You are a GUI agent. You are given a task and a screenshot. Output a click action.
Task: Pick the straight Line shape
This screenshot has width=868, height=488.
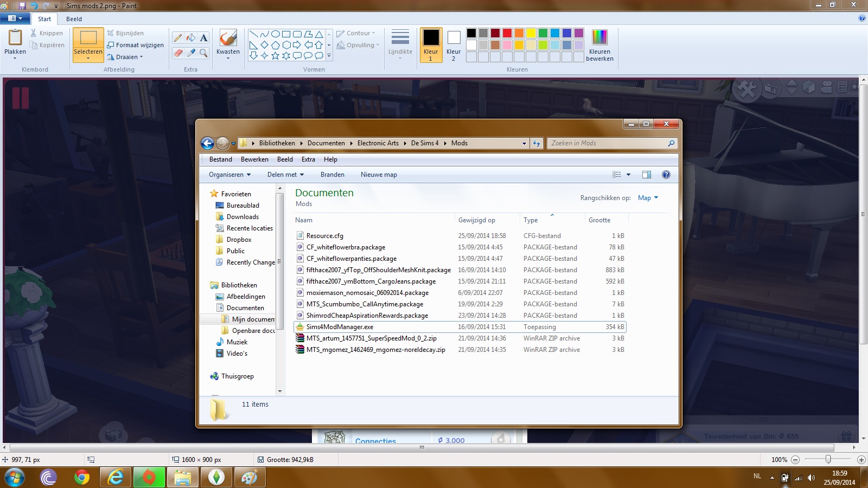pos(253,34)
